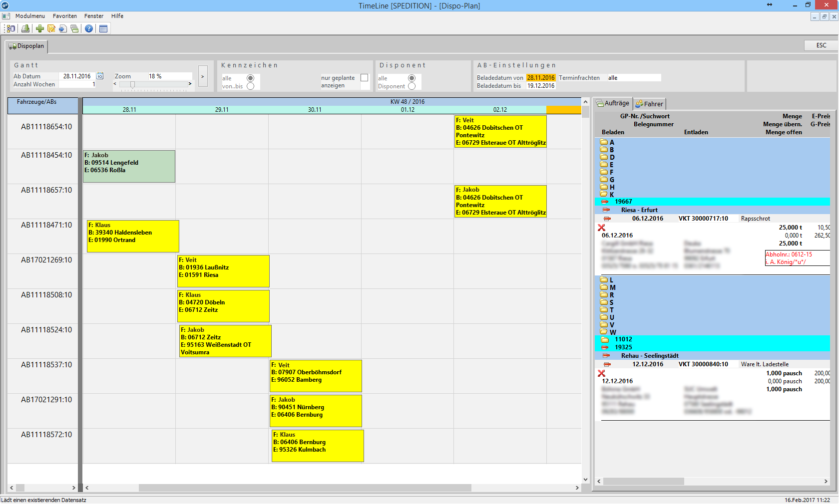Screen dimensions: 839x504
Task: Click the open folder icon labeled K
Action: [604, 195]
